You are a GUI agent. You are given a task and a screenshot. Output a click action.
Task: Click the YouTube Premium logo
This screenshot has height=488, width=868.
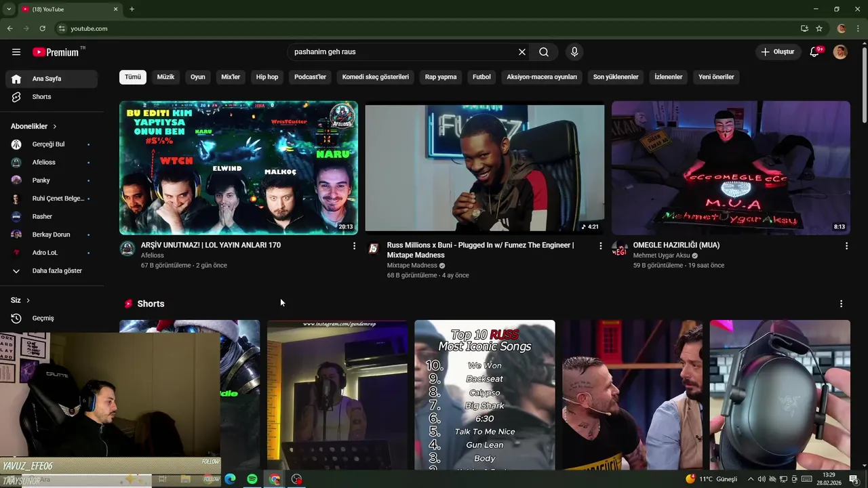coord(56,52)
